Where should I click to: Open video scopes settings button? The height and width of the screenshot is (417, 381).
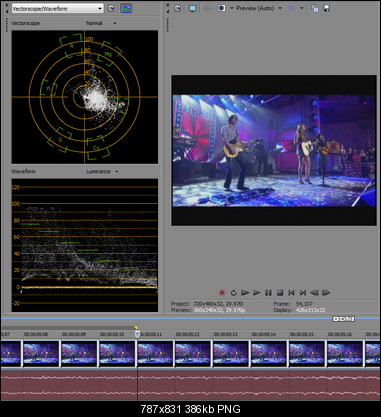point(111,8)
